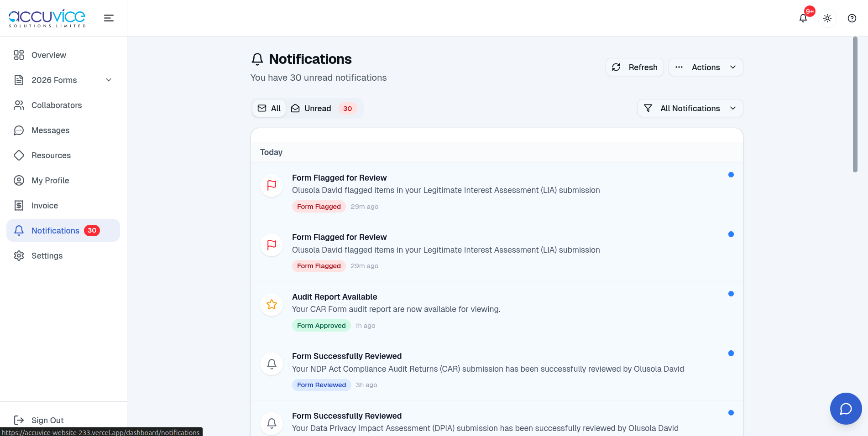
Task: Click the page vertical scrollbar
Action: [855, 105]
